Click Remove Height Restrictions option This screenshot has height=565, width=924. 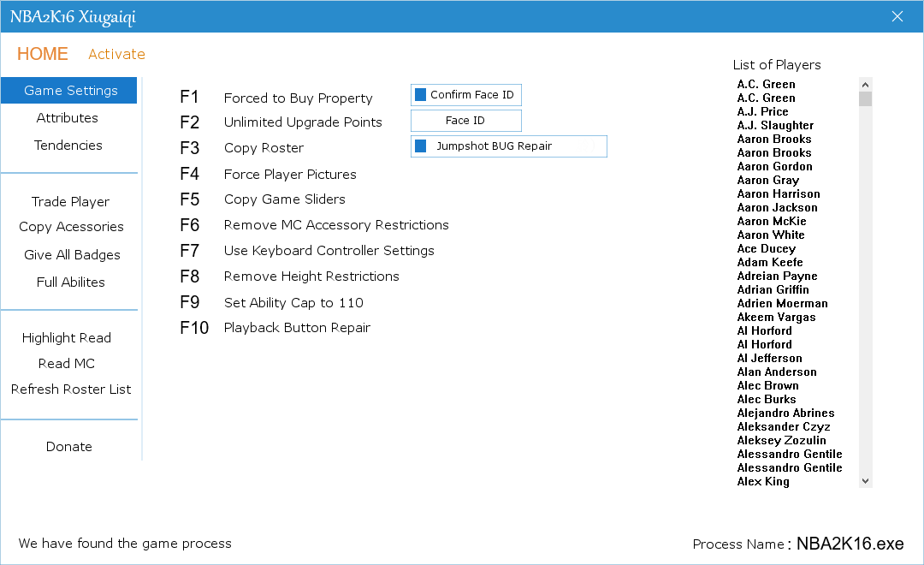311,276
